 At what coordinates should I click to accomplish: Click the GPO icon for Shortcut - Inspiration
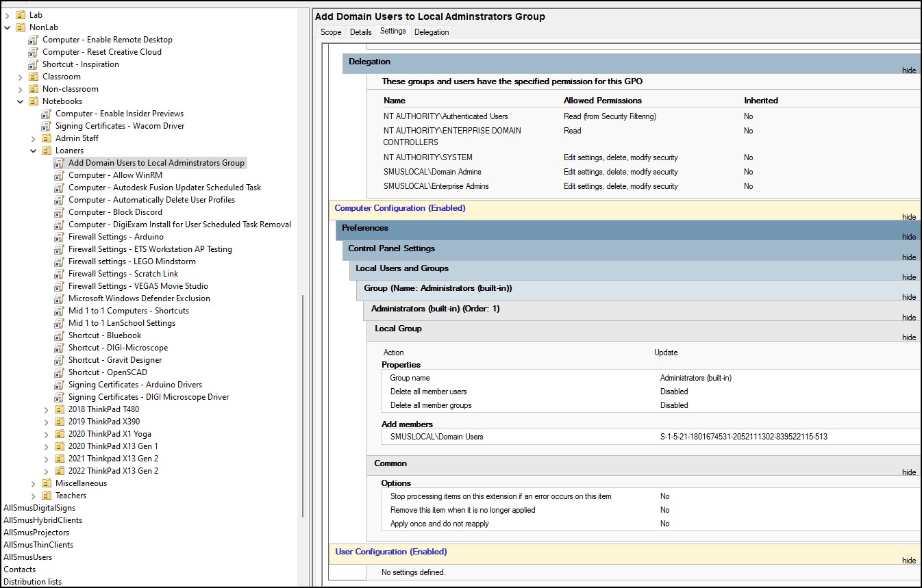click(34, 64)
